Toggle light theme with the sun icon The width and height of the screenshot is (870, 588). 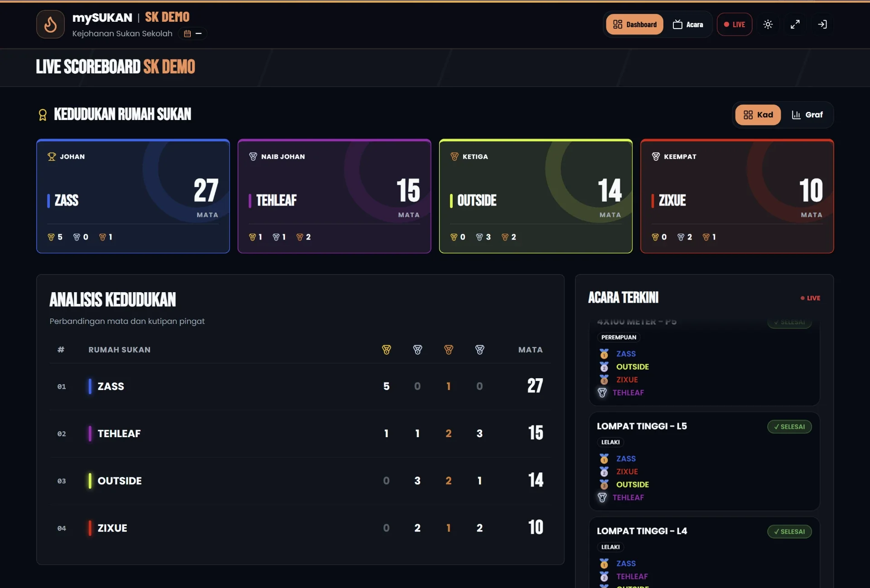(768, 24)
